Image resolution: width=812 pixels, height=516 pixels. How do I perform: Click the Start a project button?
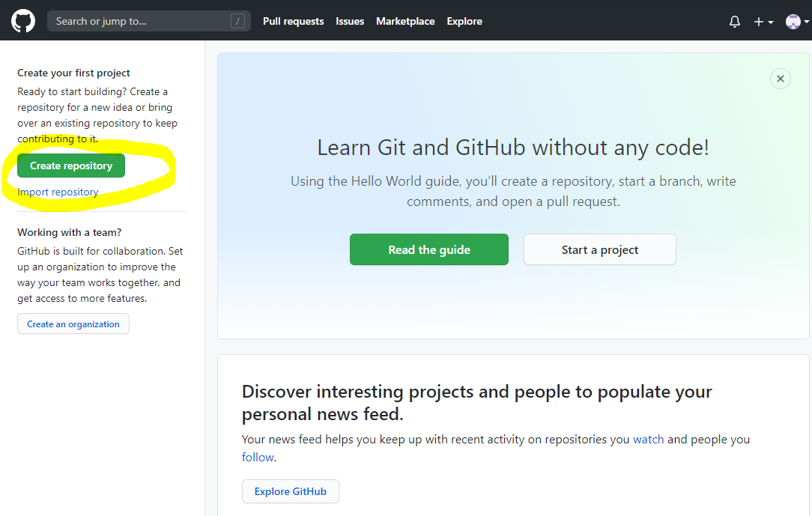coord(600,249)
